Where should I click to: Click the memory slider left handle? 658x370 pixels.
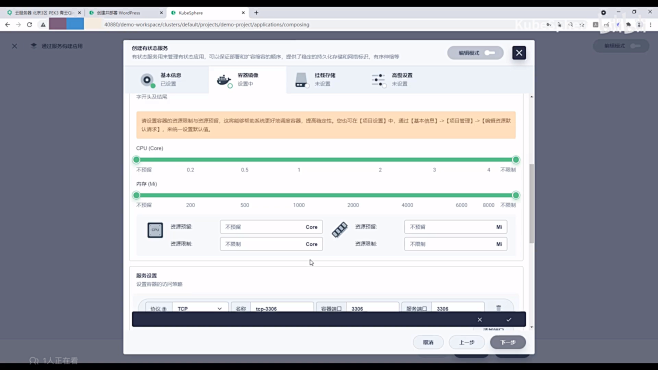(x=136, y=195)
